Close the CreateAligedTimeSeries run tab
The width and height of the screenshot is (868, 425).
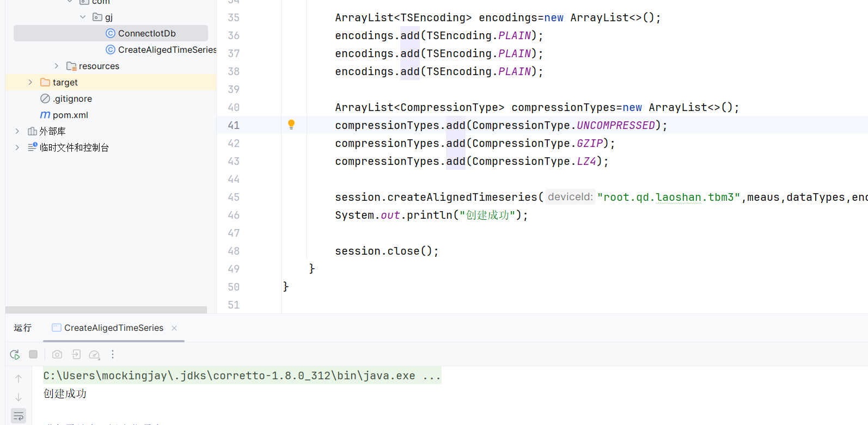pyautogui.click(x=174, y=328)
